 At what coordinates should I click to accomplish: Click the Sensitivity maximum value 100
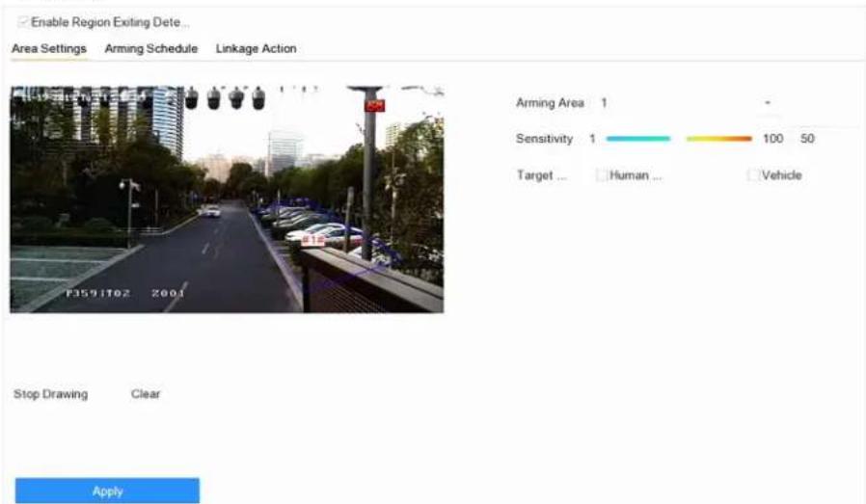tap(772, 139)
